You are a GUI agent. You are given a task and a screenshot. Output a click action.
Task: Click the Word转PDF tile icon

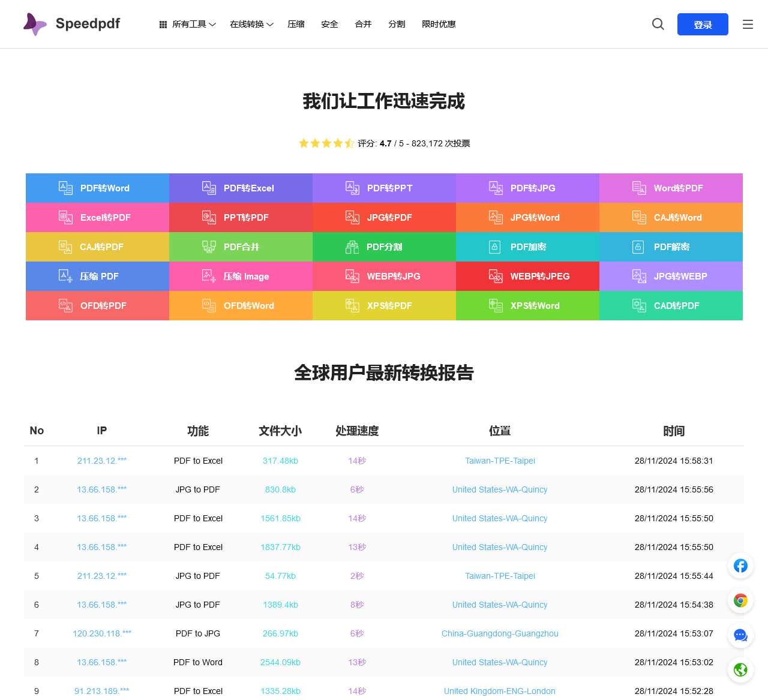click(639, 188)
